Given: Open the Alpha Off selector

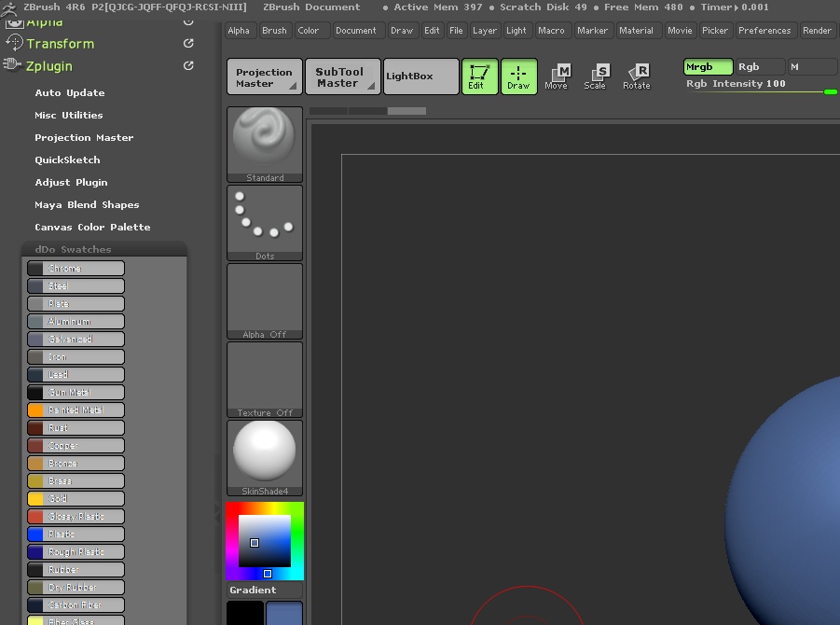Looking at the screenshot, I should tap(265, 301).
